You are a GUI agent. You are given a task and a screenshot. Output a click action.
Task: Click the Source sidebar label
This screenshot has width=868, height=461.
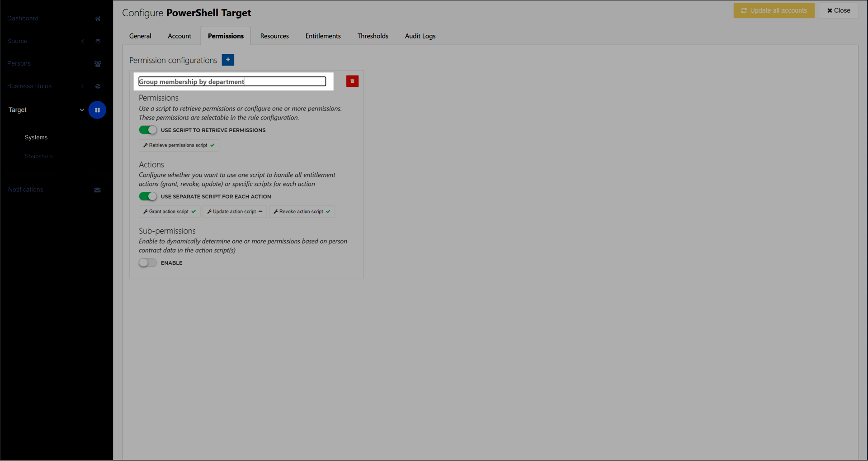click(17, 41)
